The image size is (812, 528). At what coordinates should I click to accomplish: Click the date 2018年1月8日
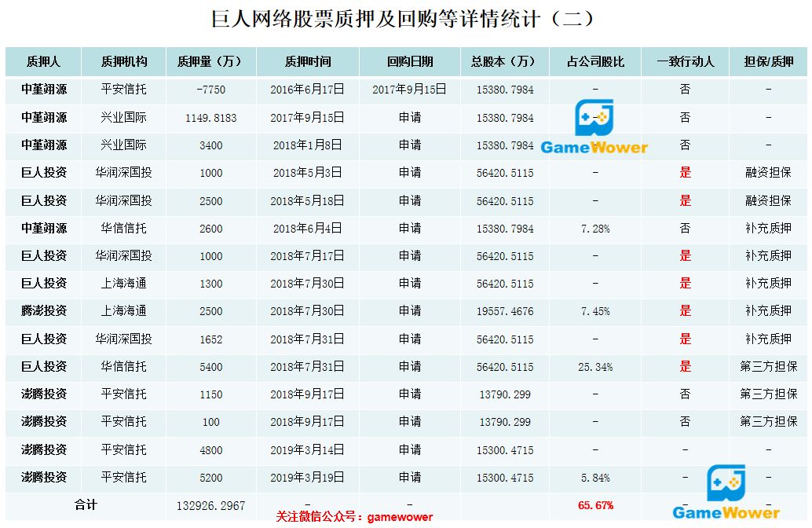tap(308, 145)
